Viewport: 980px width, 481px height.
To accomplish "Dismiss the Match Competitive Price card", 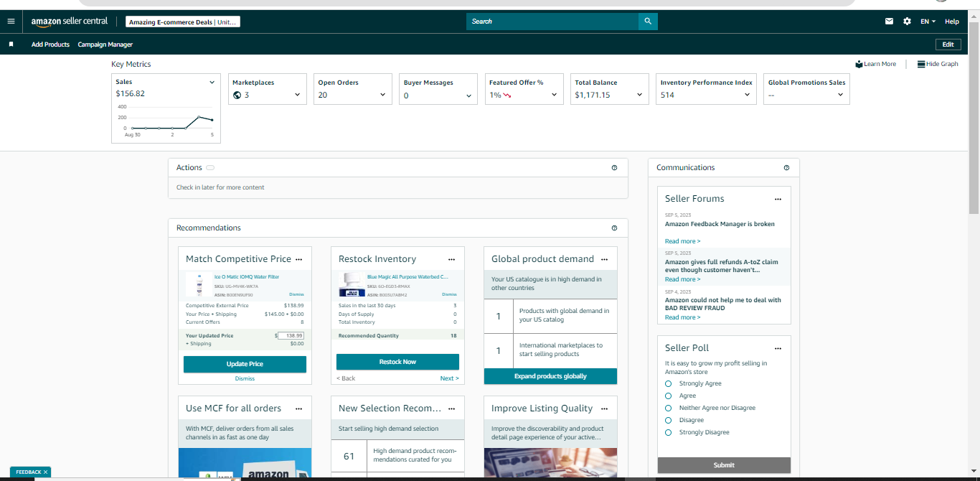I will tap(245, 378).
